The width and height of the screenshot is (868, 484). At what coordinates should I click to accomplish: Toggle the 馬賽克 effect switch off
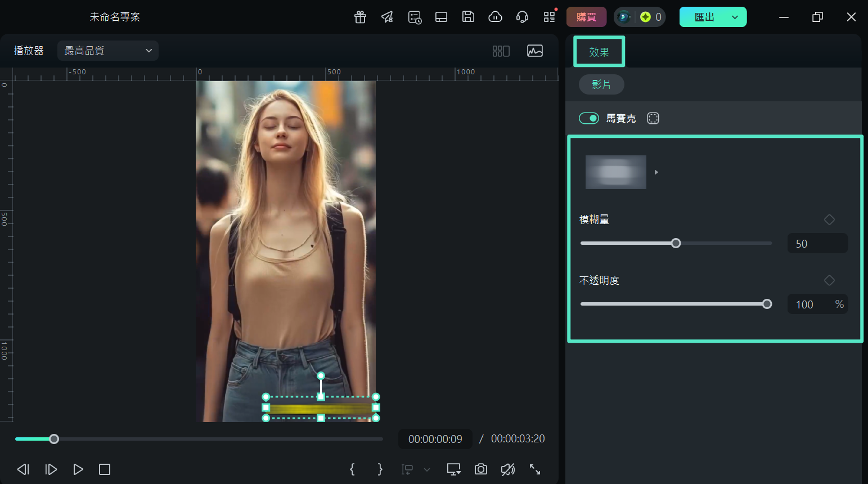(589, 118)
